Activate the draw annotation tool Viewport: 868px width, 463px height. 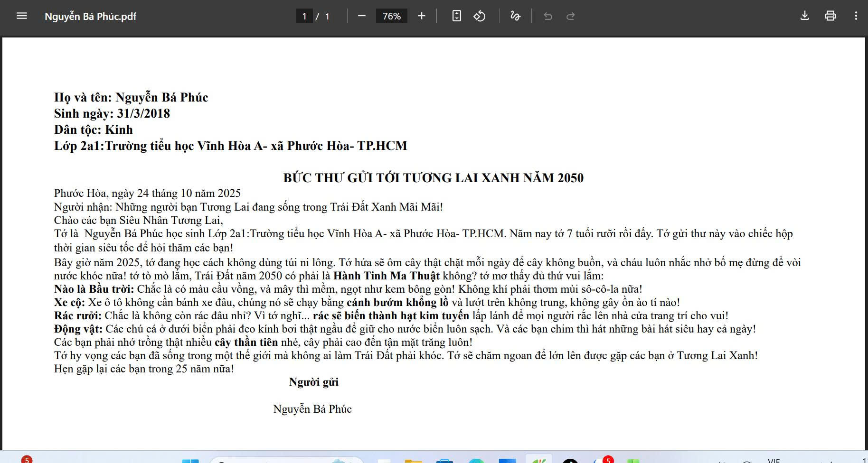pyautogui.click(x=515, y=16)
